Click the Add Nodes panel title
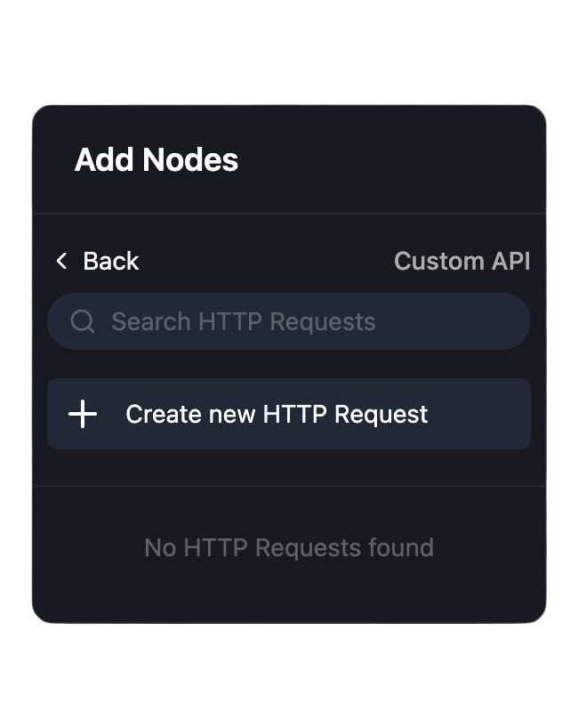Screen dimensions: 578x728 point(157,160)
